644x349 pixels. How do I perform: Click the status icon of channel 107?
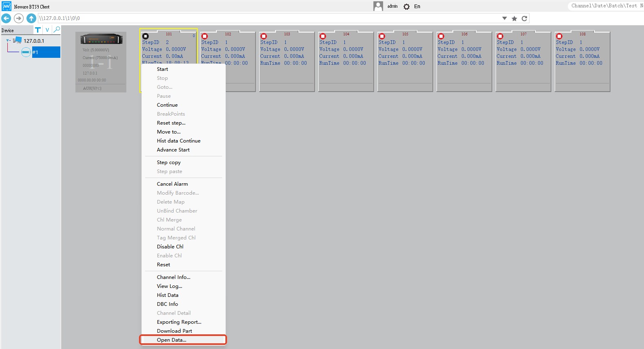[500, 36]
